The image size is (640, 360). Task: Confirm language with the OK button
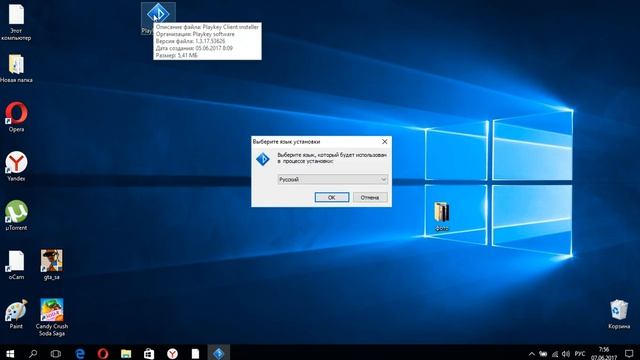pyautogui.click(x=332, y=197)
